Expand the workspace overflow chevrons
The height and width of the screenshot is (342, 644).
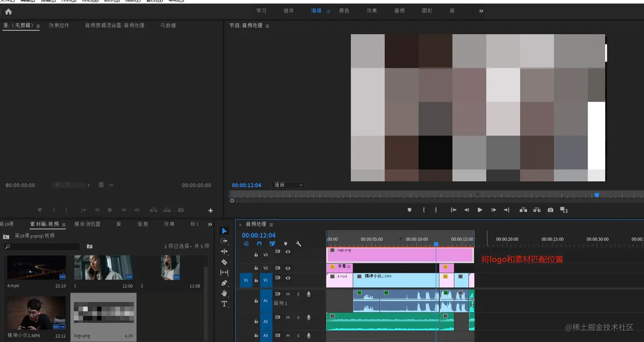[481, 11]
